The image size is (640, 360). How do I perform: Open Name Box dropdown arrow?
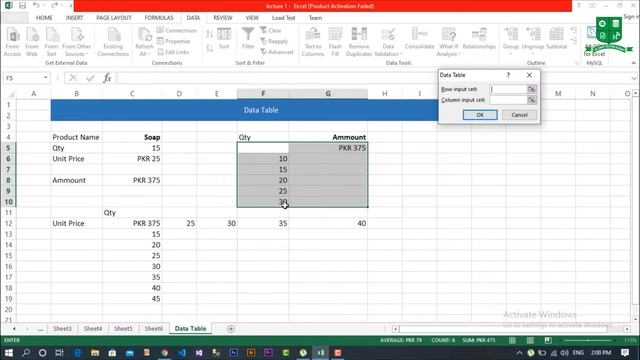[x=45, y=78]
